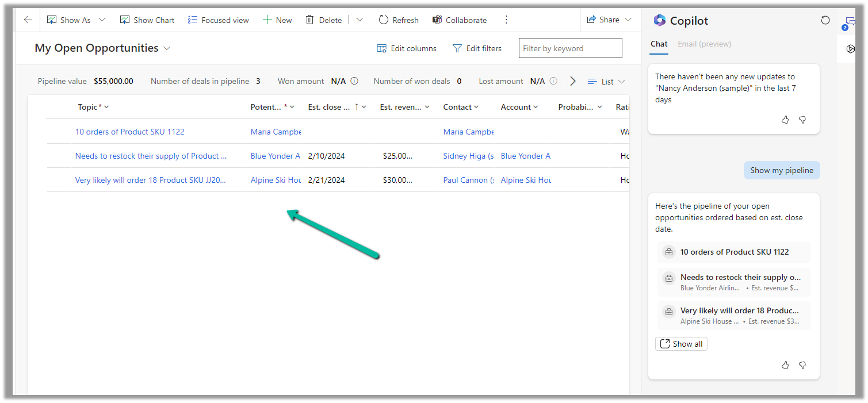The width and height of the screenshot is (868, 403).
Task: Select the Chat tab in Copilot
Action: pyautogui.click(x=659, y=44)
